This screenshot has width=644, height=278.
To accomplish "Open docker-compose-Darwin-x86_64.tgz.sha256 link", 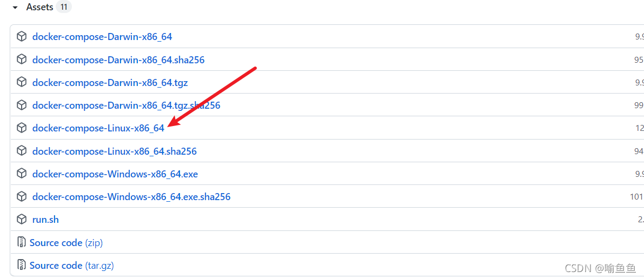I will tap(126, 105).
